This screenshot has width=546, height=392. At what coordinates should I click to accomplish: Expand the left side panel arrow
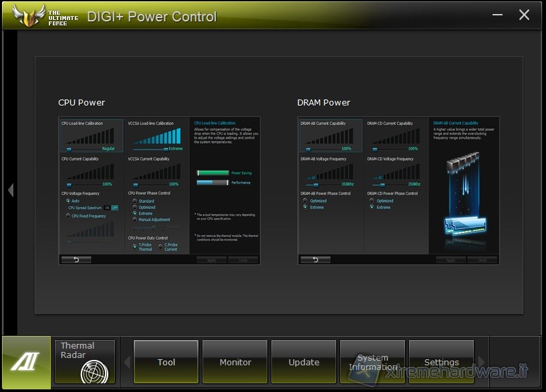(x=10, y=190)
